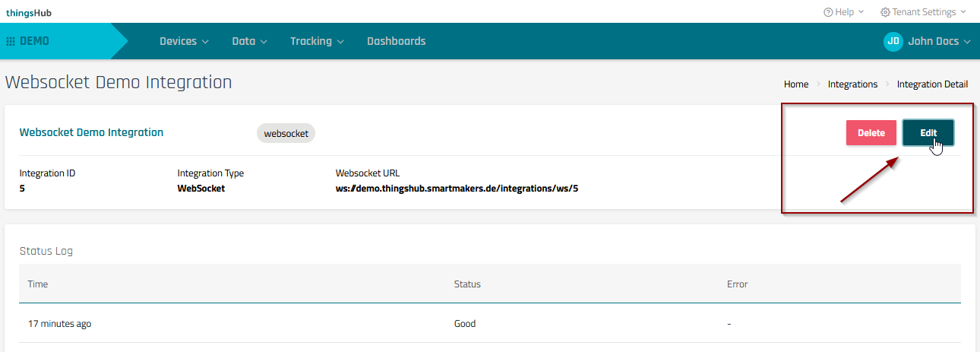Navigate to Home breadcrumb
The height and width of the screenshot is (352, 980).
point(796,84)
